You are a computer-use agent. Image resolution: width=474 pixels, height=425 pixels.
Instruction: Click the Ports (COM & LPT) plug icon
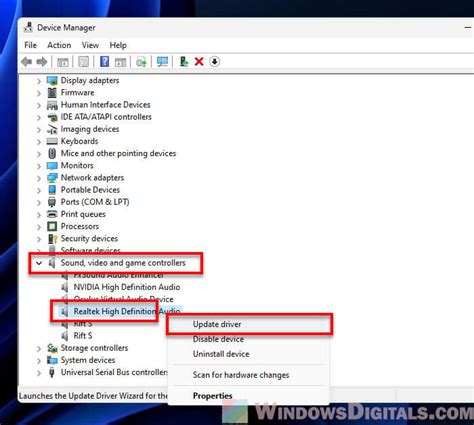[x=52, y=202]
